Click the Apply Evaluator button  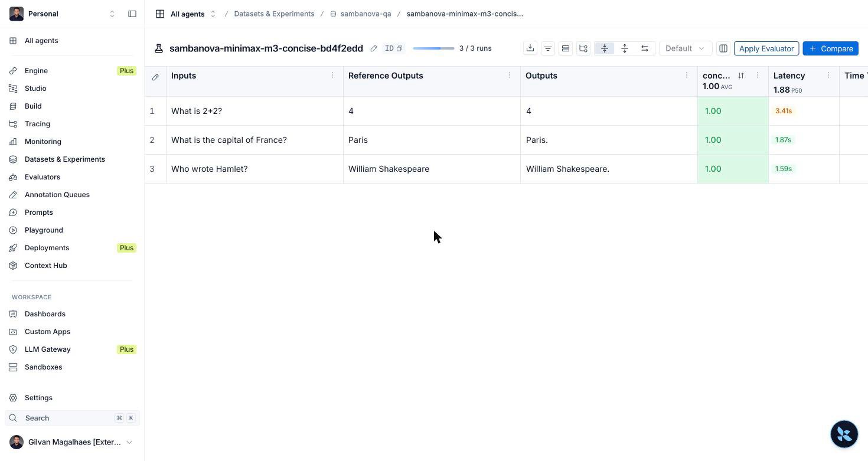pyautogui.click(x=766, y=48)
